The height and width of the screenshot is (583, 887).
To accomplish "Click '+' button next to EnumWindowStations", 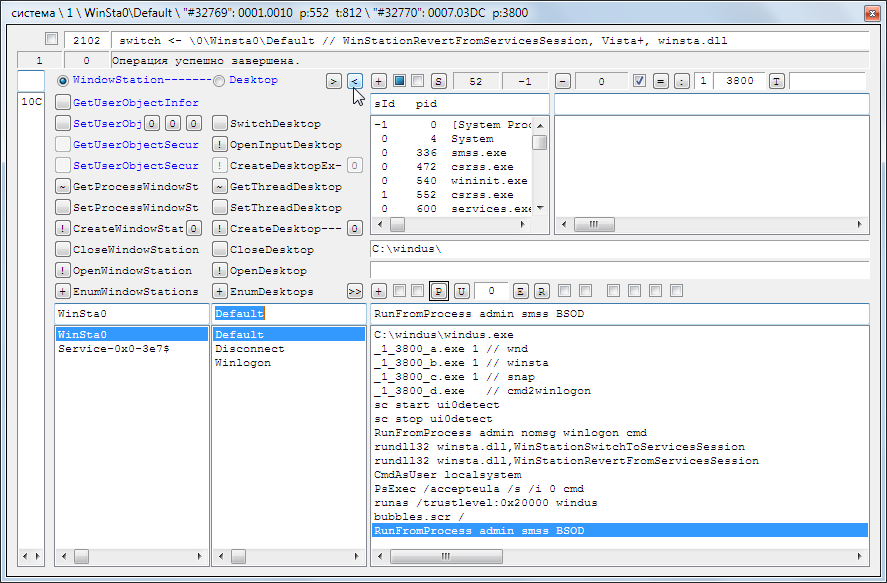I will tap(63, 291).
